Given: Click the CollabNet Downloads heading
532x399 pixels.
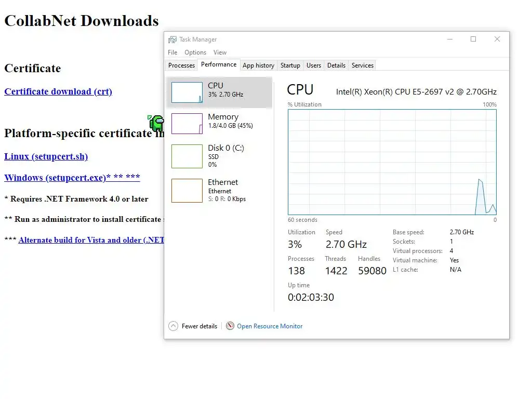Looking at the screenshot, I should 82,21.
